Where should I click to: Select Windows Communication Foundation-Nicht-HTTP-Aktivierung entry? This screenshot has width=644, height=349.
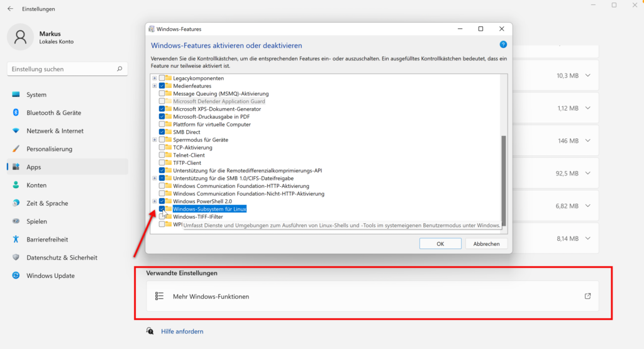(248, 194)
